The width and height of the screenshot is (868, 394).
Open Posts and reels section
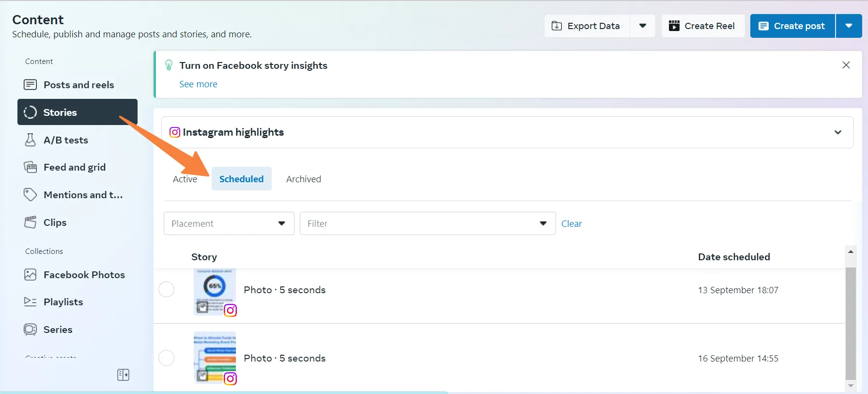pyautogui.click(x=77, y=85)
